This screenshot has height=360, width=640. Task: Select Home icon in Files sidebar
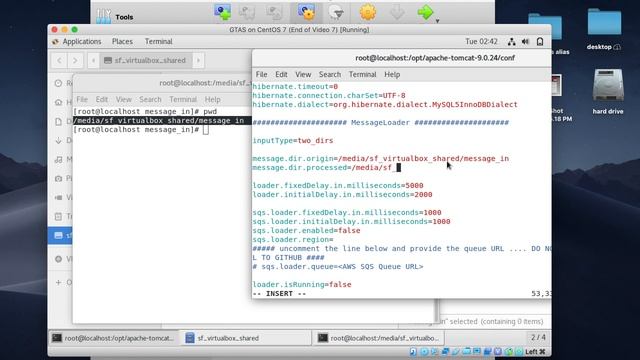tap(58, 102)
